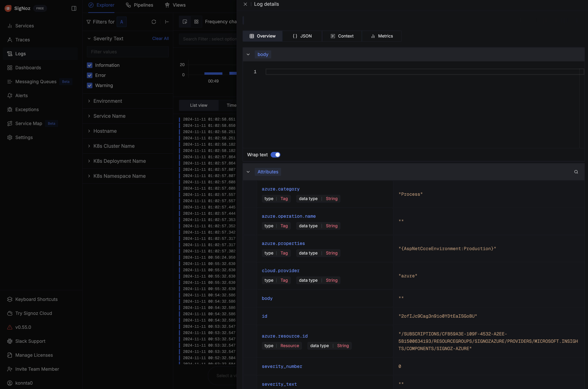Open Keyboard Shortcuts
The image size is (588, 389).
point(36,299)
